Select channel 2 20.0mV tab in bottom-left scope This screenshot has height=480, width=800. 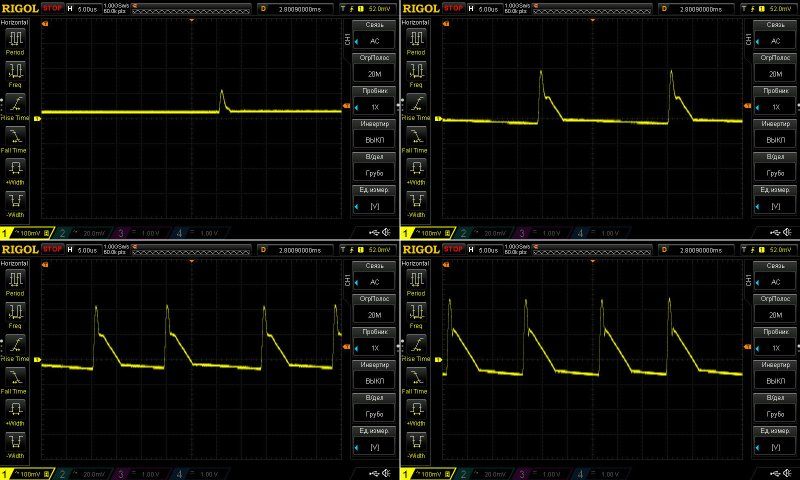click(80, 473)
